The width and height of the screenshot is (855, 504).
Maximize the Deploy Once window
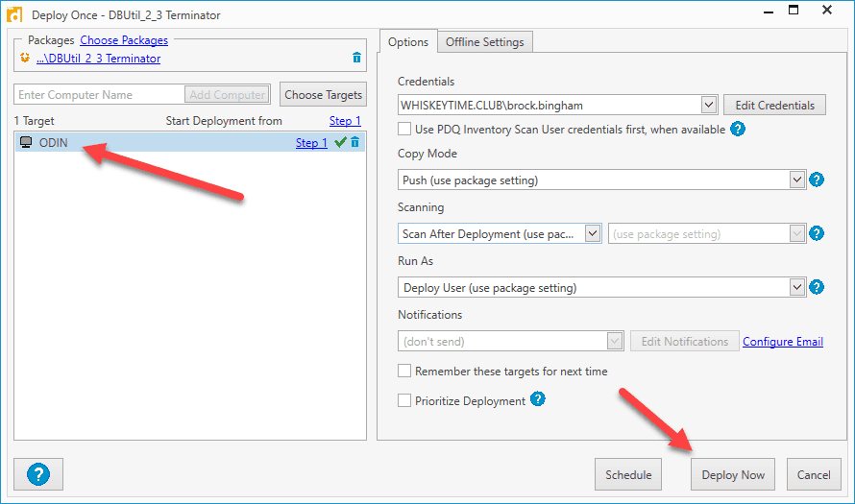click(794, 11)
